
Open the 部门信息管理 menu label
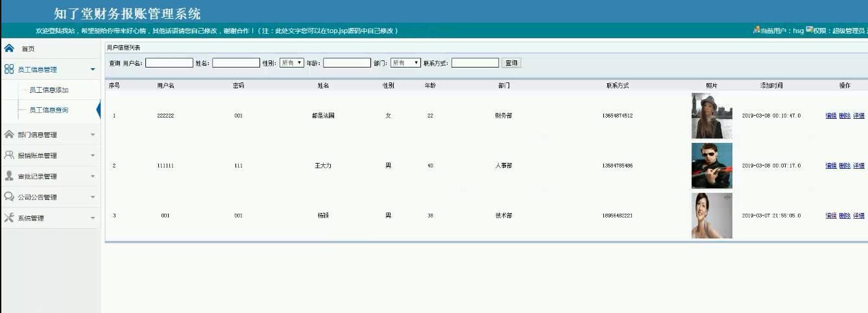(37, 135)
